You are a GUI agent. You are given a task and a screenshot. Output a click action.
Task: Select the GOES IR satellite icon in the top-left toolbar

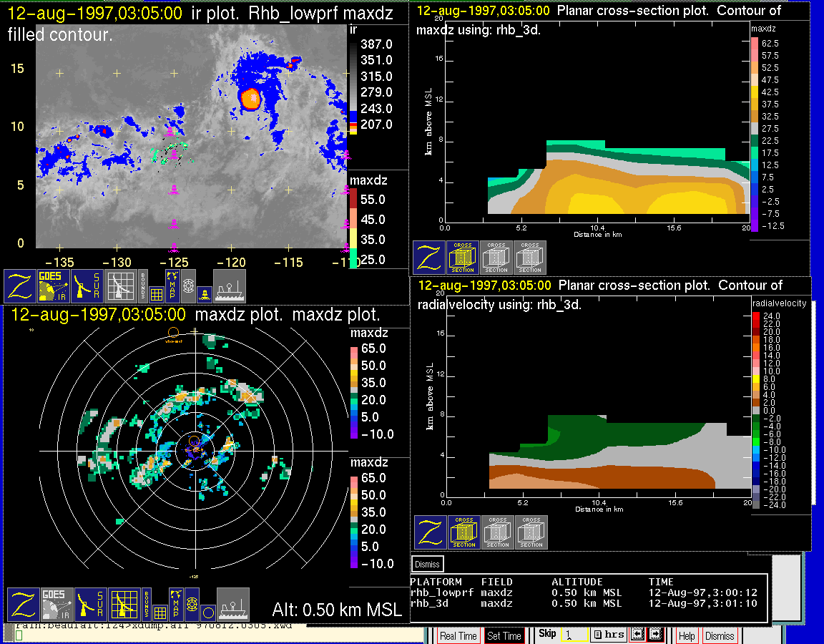(x=54, y=286)
